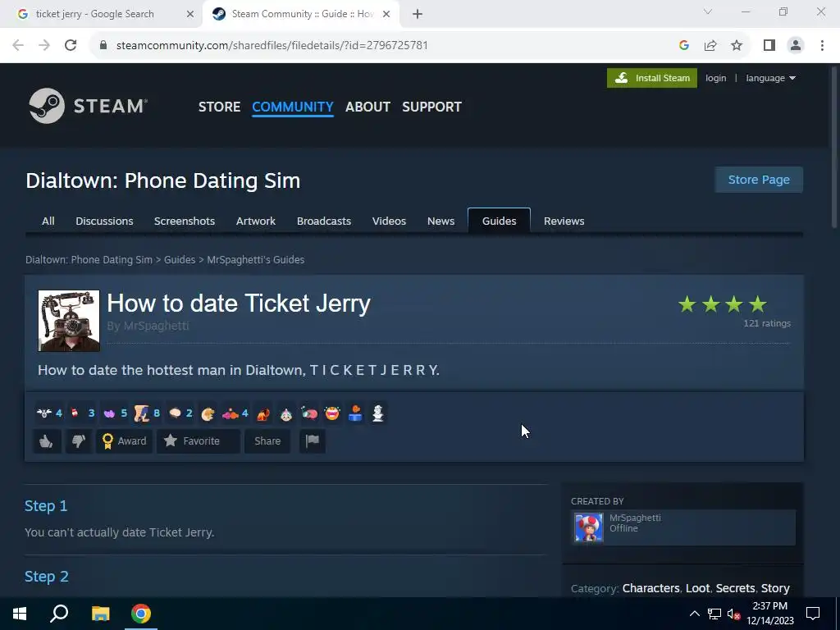Click the MrSpaghetti author link under title
Viewport: 840px width, 630px height.
[x=156, y=326]
